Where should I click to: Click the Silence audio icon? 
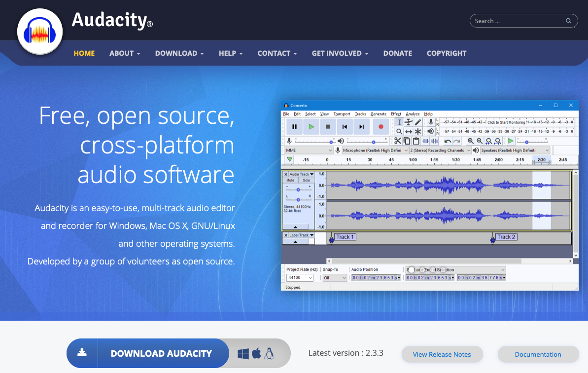point(434,141)
